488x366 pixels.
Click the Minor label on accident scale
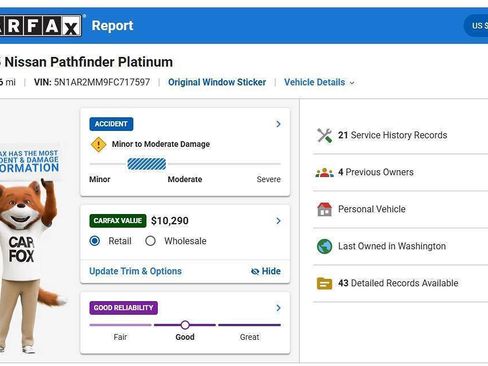pyautogui.click(x=100, y=179)
